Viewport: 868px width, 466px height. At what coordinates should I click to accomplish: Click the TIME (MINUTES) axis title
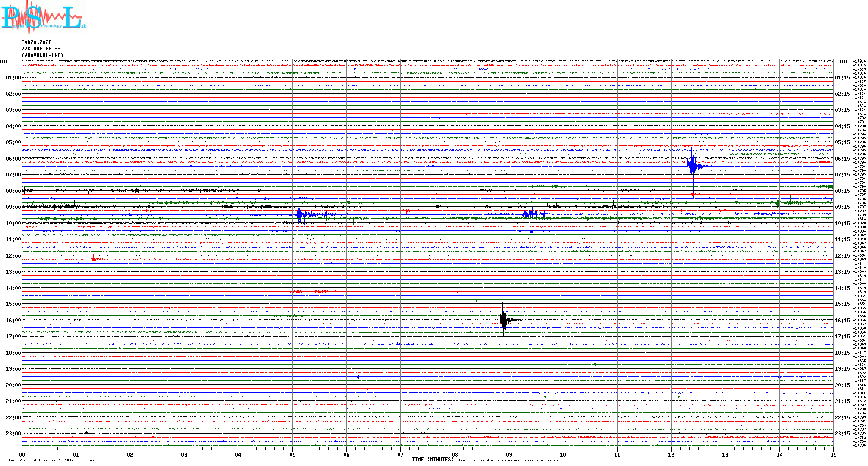(x=432, y=460)
